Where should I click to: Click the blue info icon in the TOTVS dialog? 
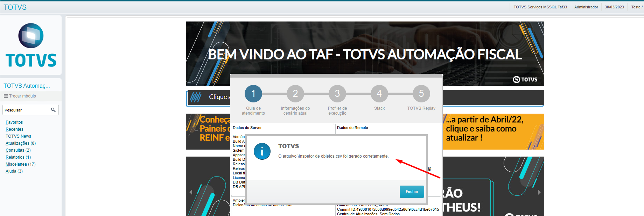[262, 151]
